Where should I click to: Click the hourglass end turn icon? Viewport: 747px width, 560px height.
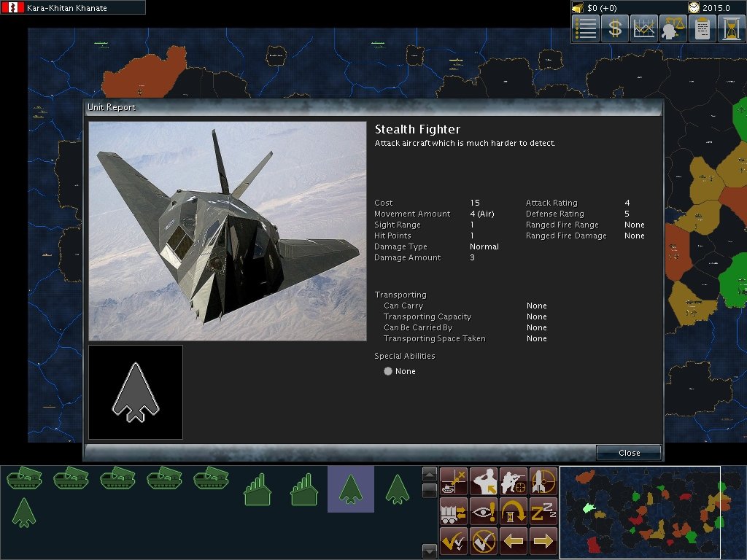[x=732, y=28]
